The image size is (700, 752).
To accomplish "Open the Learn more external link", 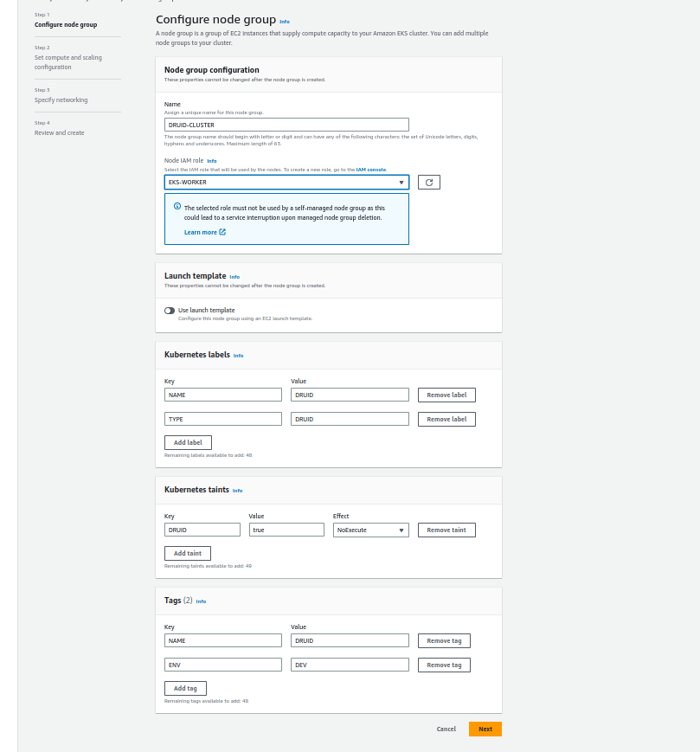I will [x=204, y=232].
